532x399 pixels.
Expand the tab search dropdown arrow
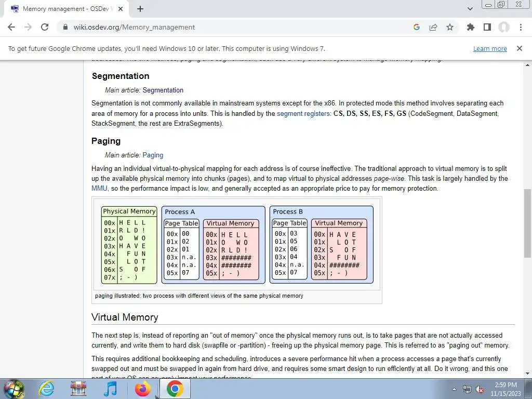pyautogui.click(x=470, y=9)
